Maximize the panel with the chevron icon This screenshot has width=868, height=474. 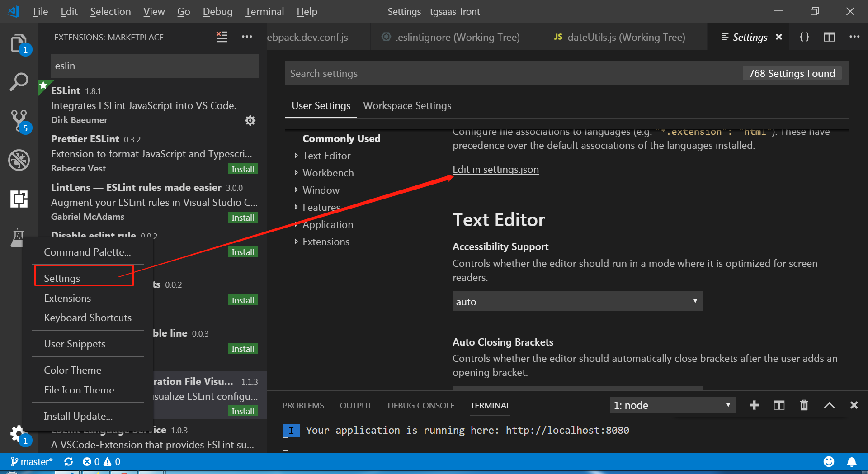829,405
